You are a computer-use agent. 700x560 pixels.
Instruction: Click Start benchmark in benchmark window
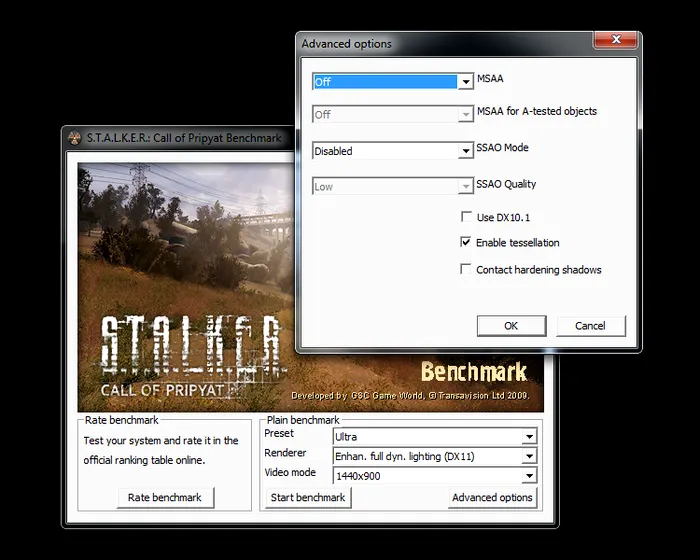coord(308,497)
